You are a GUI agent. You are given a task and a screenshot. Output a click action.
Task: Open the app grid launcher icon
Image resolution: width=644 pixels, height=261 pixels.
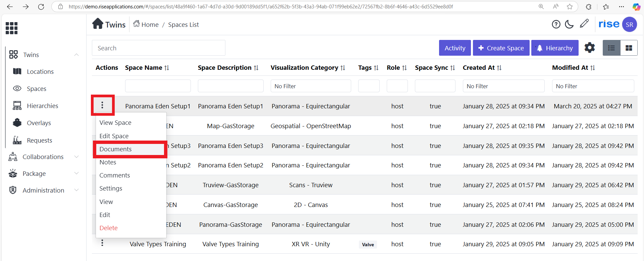coord(11,28)
